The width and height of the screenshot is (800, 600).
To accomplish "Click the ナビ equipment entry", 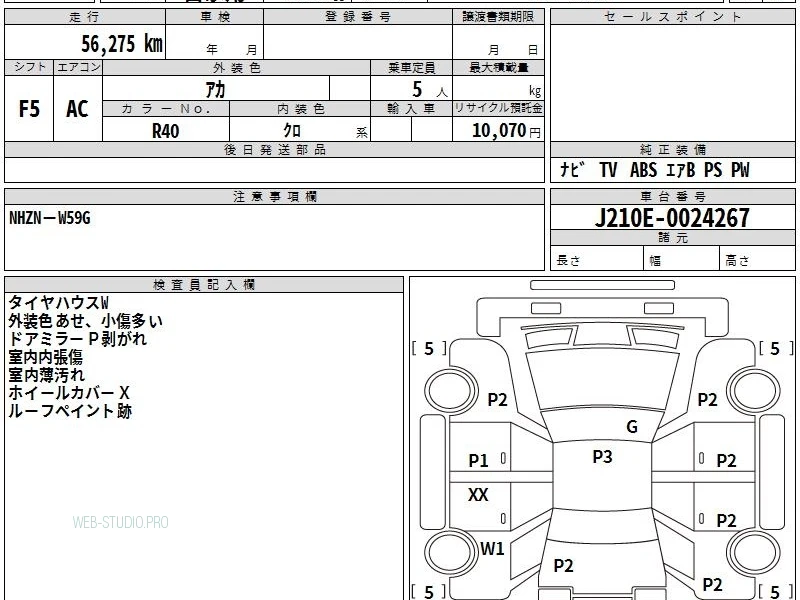I will click(572, 169).
